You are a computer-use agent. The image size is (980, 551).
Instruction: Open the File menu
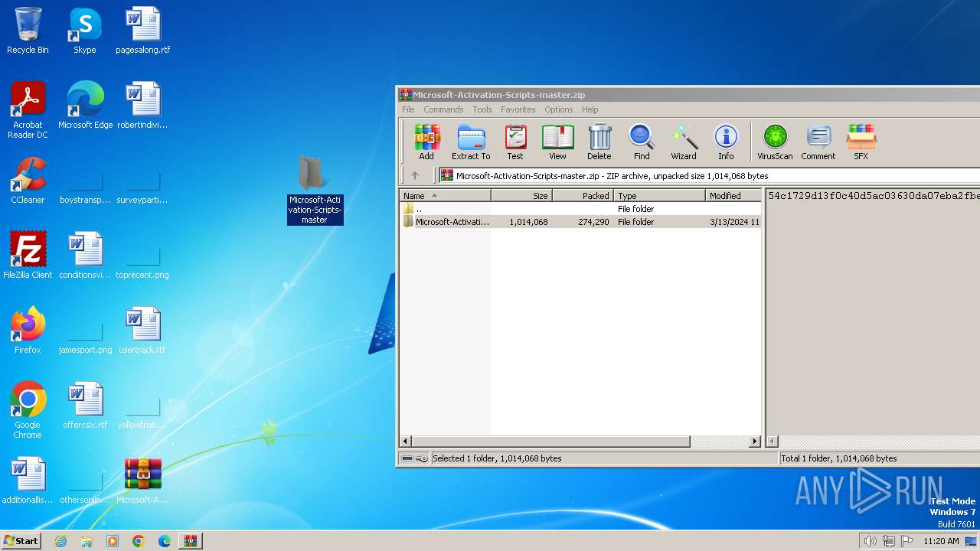[408, 109]
